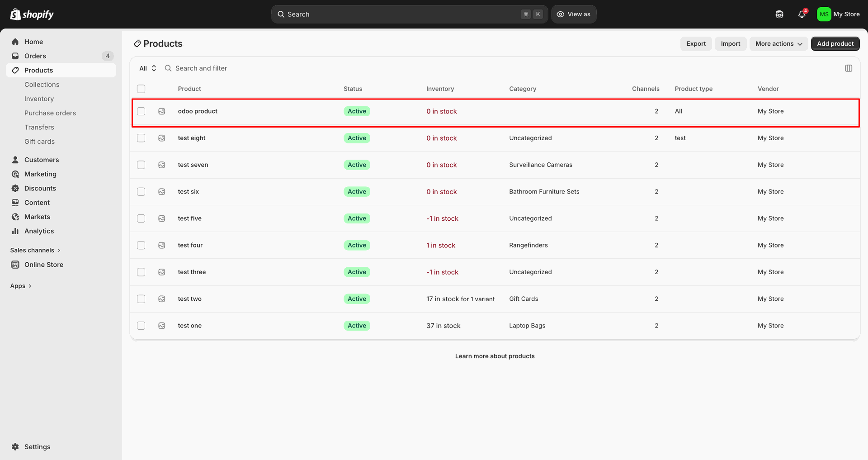Click the Marketing sidebar icon

(15, 174)
